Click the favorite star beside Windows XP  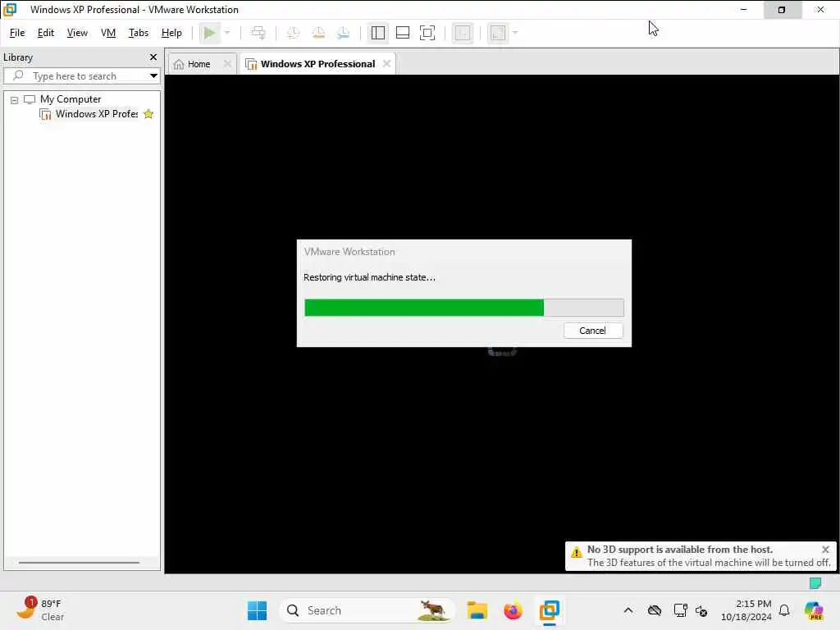[148, 113]
